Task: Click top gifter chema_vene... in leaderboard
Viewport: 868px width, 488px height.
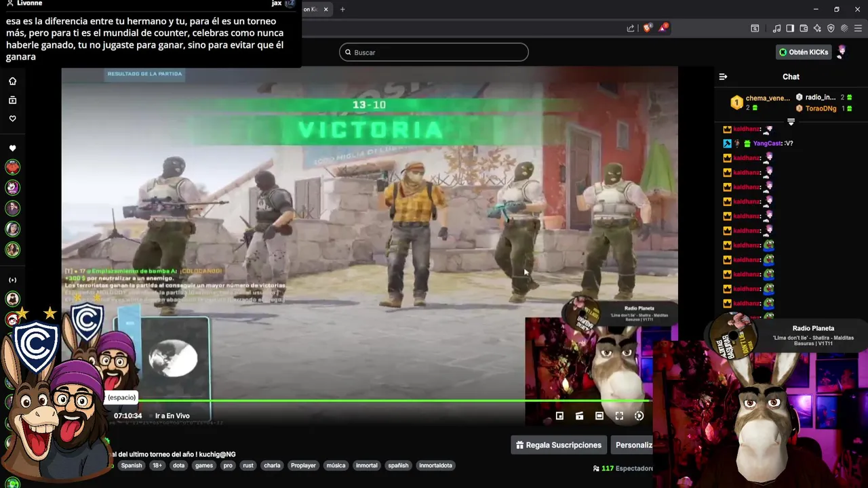Action: coord(768,98)
